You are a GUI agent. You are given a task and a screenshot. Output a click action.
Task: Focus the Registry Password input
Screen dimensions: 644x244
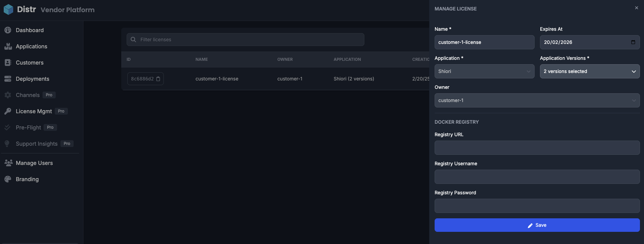537,206
